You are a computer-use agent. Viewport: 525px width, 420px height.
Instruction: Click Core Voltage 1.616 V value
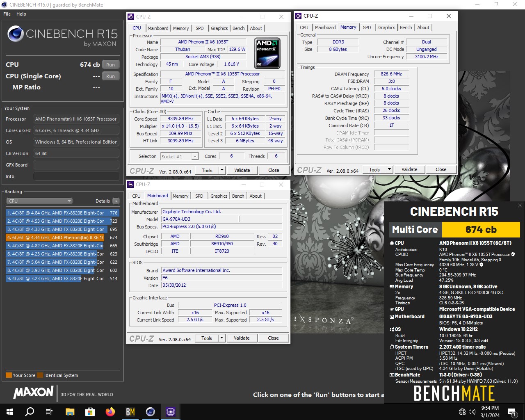(x=231, y=64)
